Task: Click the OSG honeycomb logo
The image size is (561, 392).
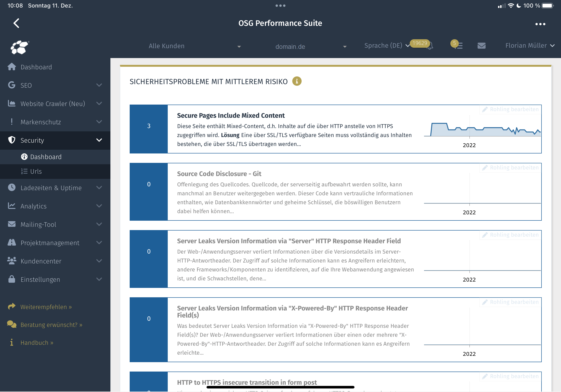Action: pos(19,47)
